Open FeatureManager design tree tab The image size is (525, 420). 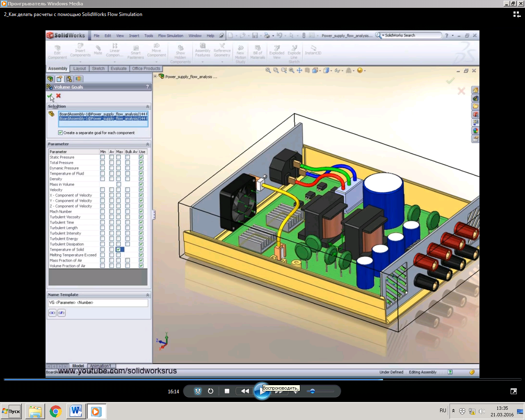(50, 79)
